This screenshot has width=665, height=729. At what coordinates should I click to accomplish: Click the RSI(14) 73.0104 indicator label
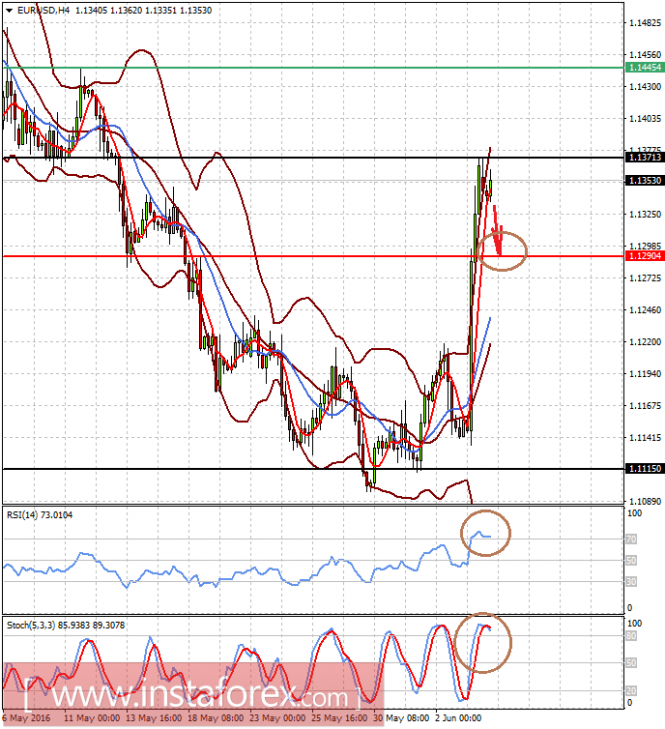point(40,515)
